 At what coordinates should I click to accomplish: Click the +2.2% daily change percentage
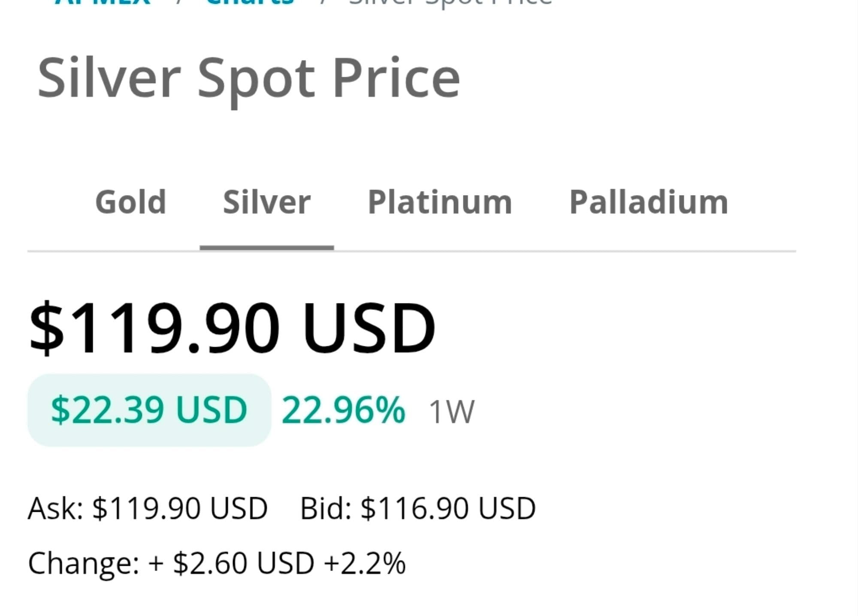click(365, 563)
